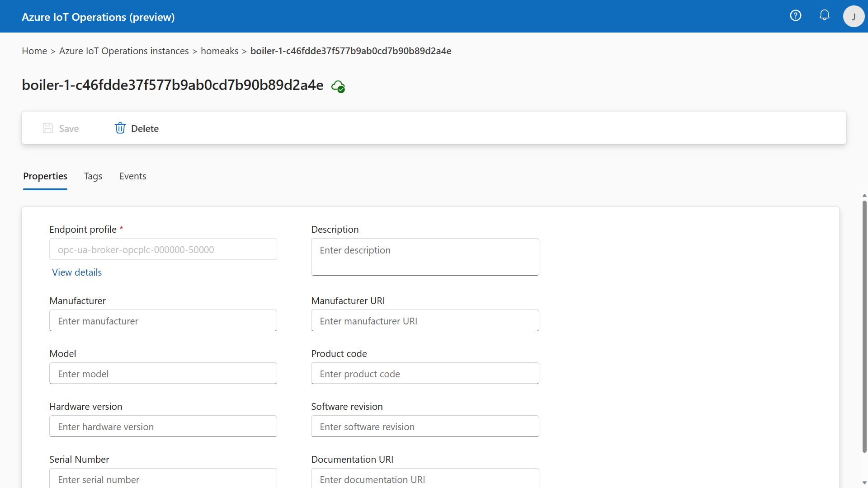Click the Hardware version label
This screenshot has height=488, width=868.
85,407
